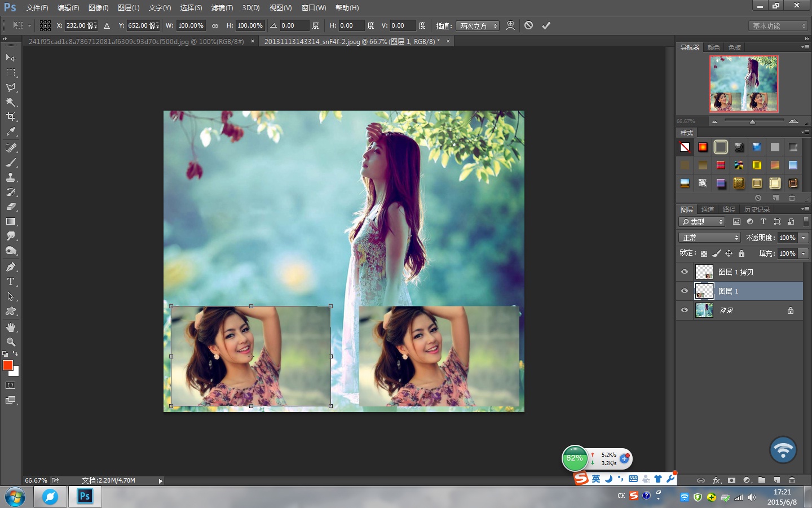This screenshot has height=508, width=812.
Task: Switch to warp mode icon
Action: pyautogui.click(x=510, y=25)
